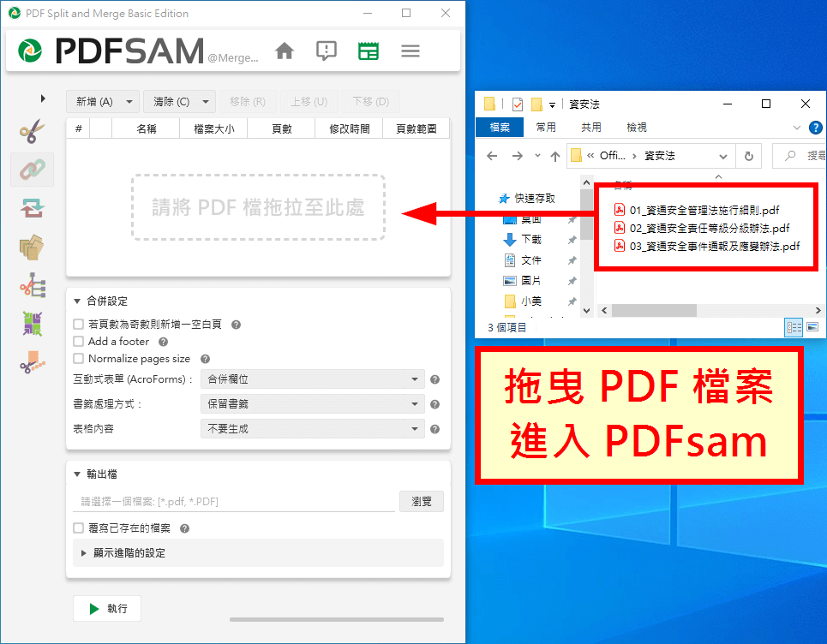Open 快速存取 in Explorer sidebar
827x644 pixels.
[x=527, y=198]
